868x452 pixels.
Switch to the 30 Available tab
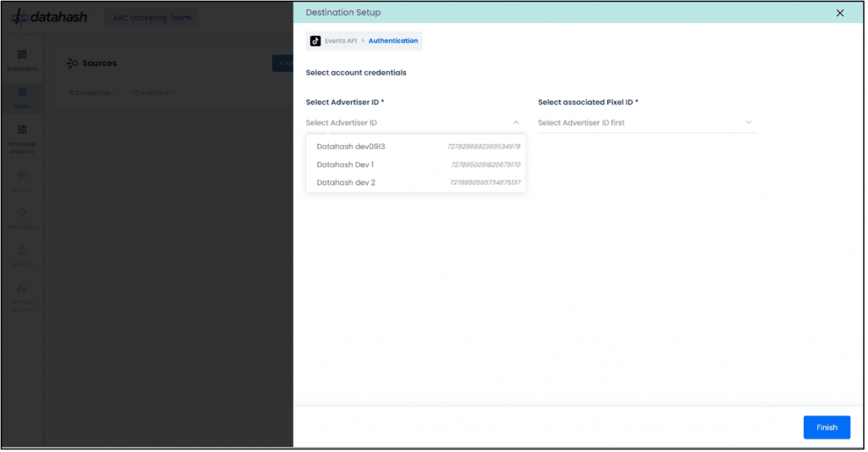click(153, 92)
